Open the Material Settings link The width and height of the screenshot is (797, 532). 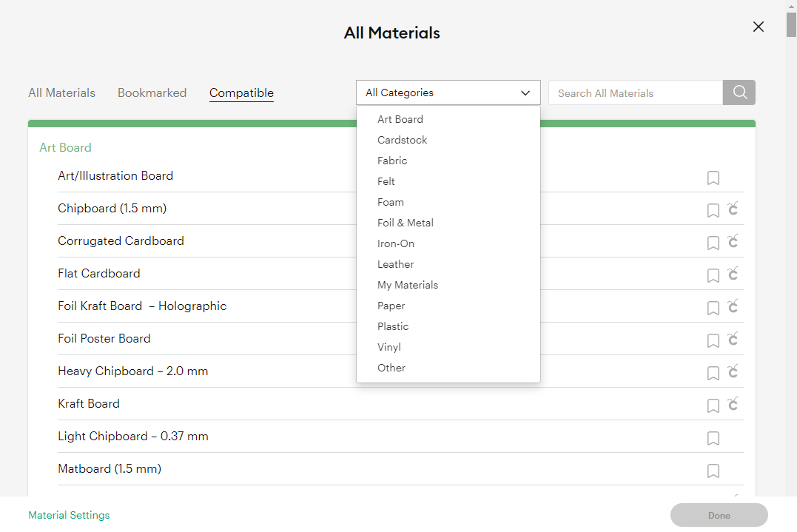pyautogui.click(x=69, y=515)
